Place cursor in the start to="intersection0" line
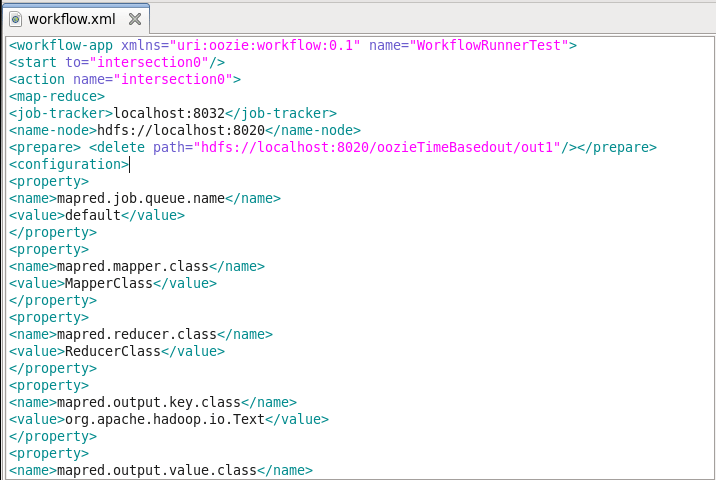 click(x=117, y=62)
